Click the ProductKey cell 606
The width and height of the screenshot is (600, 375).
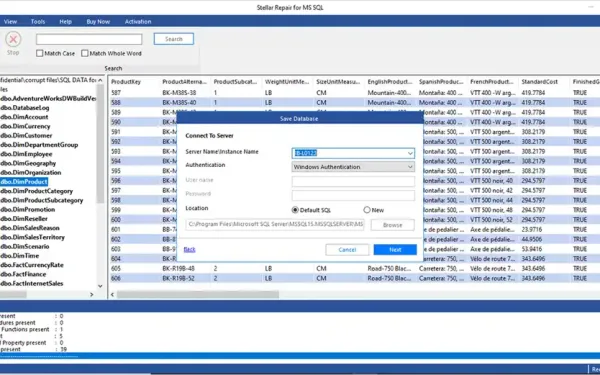(116, 279)
